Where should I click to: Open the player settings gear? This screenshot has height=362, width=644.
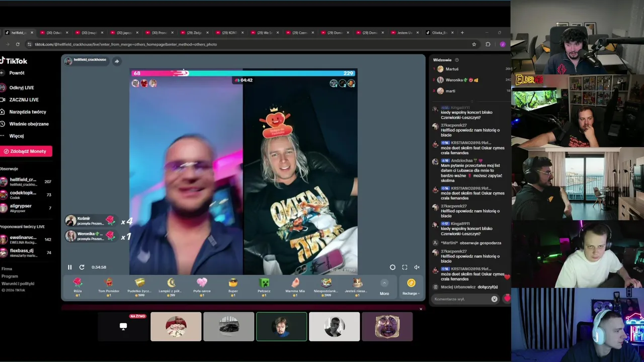392,267
